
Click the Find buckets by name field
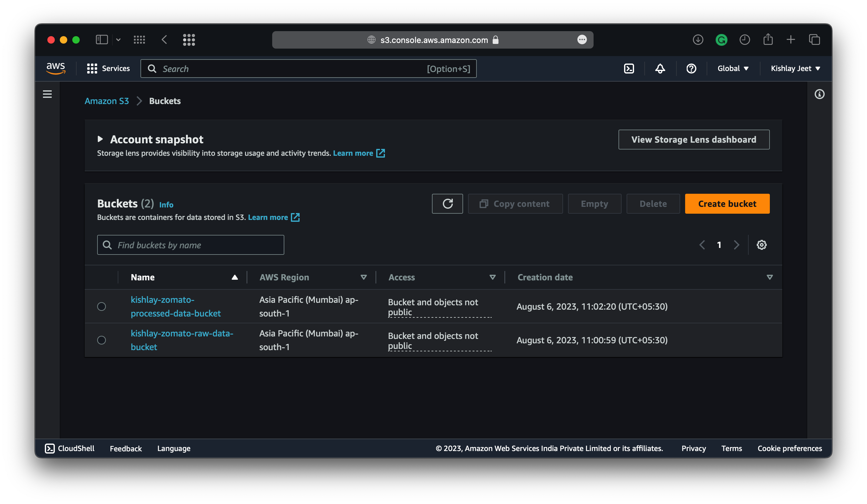click(191, 245)
